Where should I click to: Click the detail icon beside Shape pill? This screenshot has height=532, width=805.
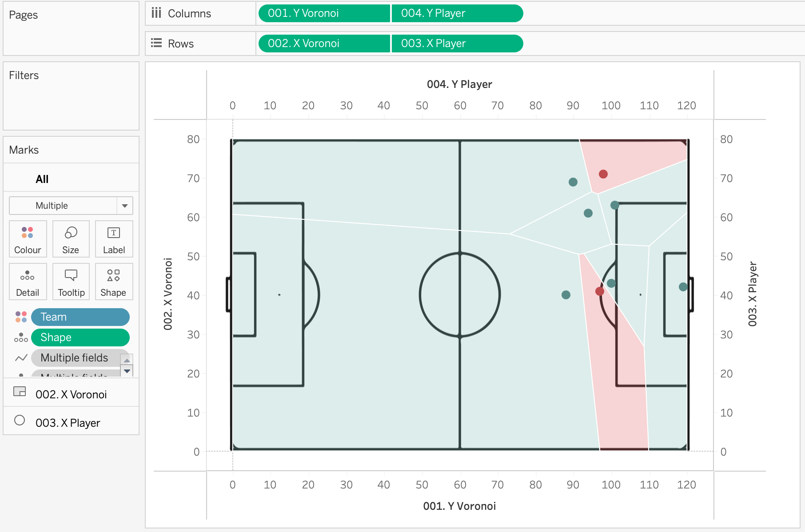click(x=21, y=337)
